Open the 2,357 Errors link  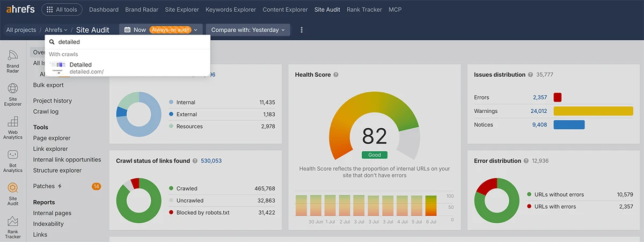coord(540,98)
